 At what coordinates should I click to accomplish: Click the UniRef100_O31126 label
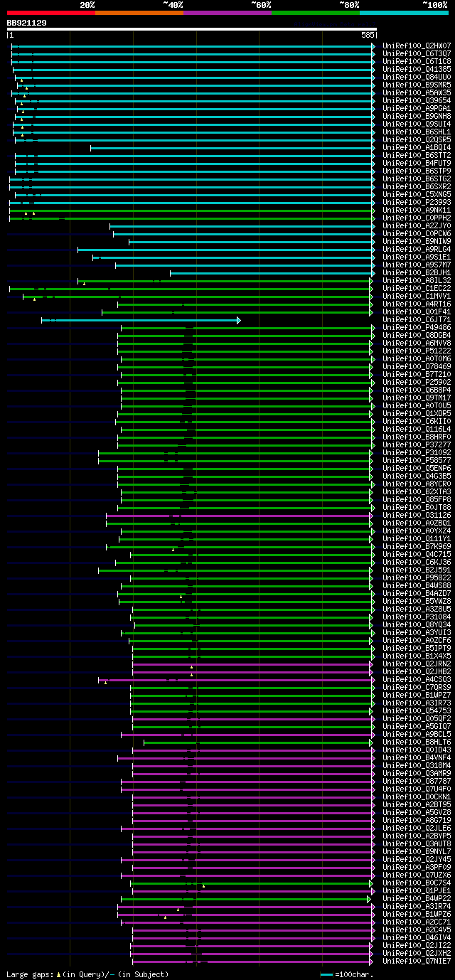417,515
